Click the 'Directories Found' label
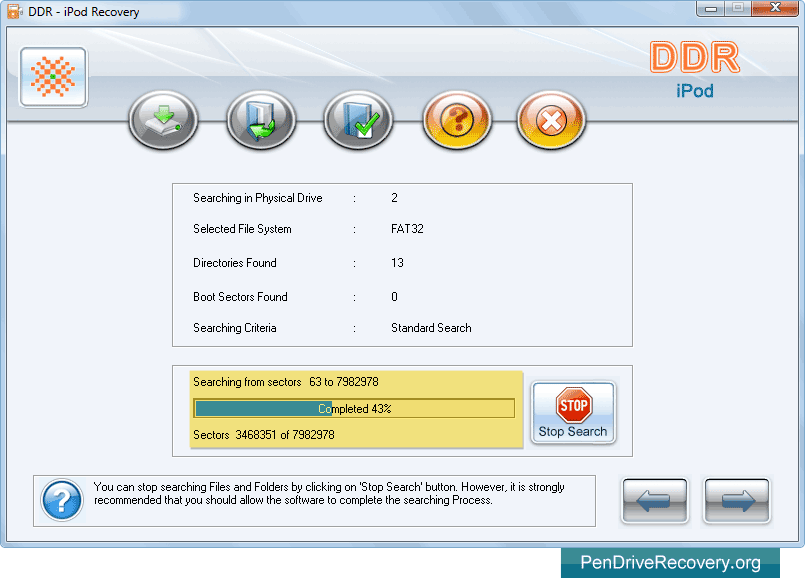This screenshot has width=805, height=578. click(x=235, y=263)
